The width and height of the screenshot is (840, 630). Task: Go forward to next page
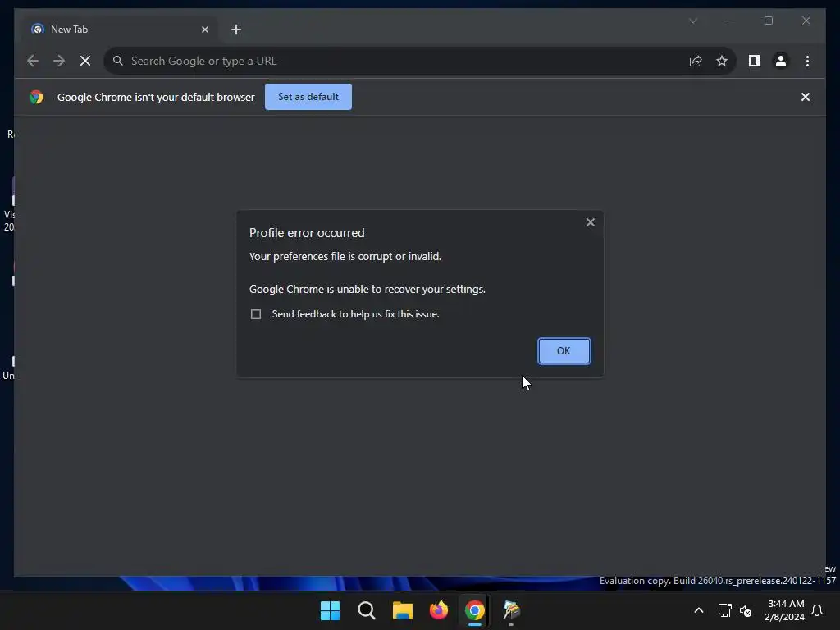click(59, 61)
